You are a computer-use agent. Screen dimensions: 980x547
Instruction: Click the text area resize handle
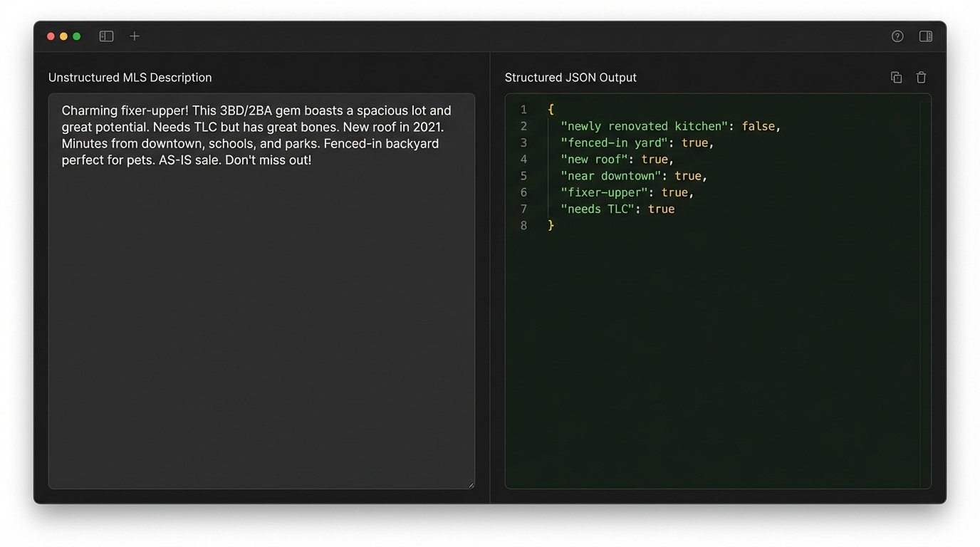click(x=470, y=485)
